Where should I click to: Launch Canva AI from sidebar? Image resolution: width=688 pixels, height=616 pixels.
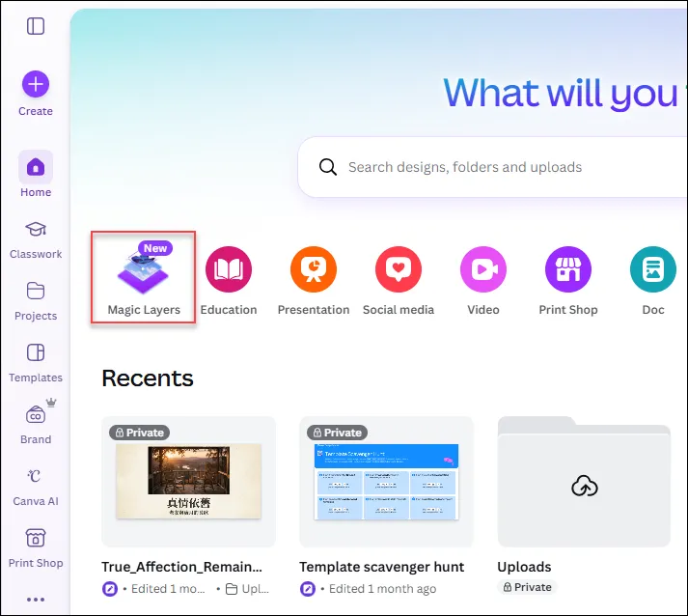(x=36, y=488)
